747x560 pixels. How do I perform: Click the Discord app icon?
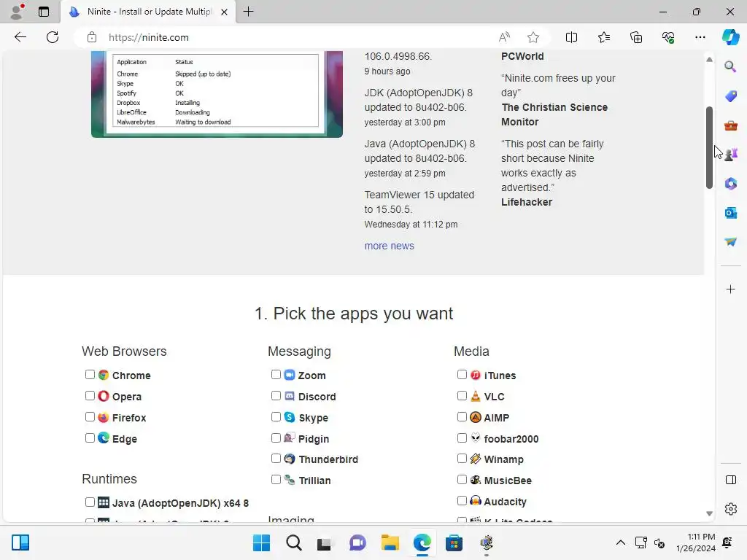290,396
